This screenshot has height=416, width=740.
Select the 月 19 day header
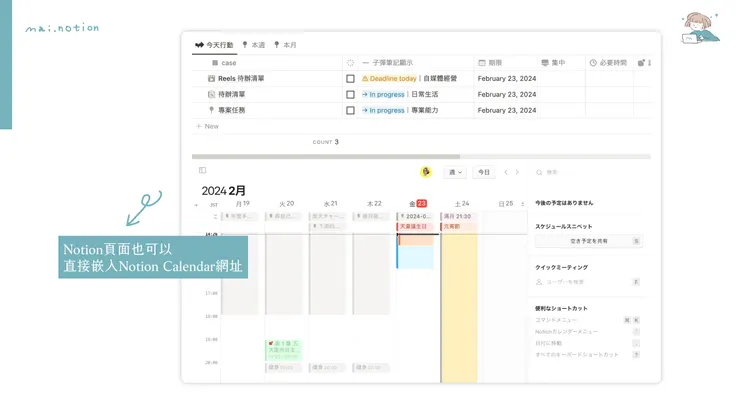tap(243, 204)
